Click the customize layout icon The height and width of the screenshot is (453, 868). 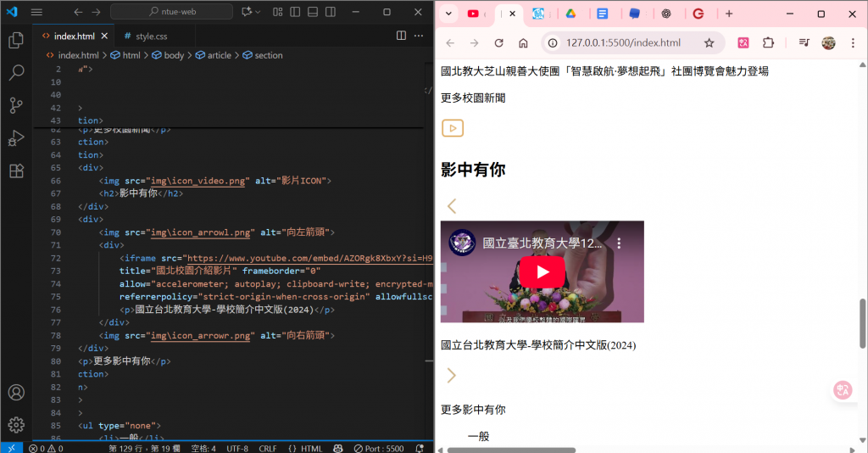point(278,12)
